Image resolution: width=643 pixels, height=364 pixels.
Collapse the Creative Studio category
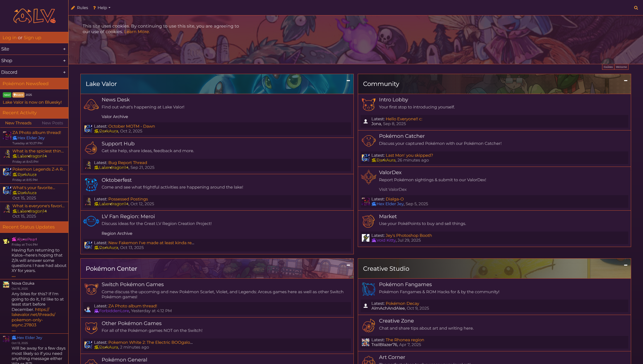click(x=626, y=265)
